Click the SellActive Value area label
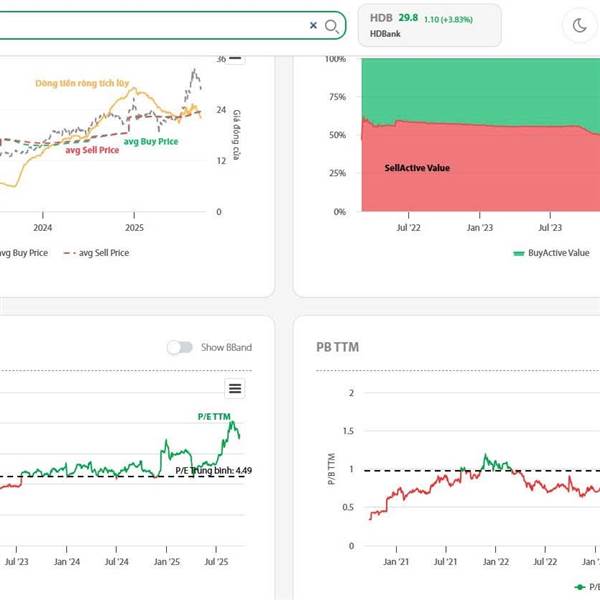 pos(417,168)
